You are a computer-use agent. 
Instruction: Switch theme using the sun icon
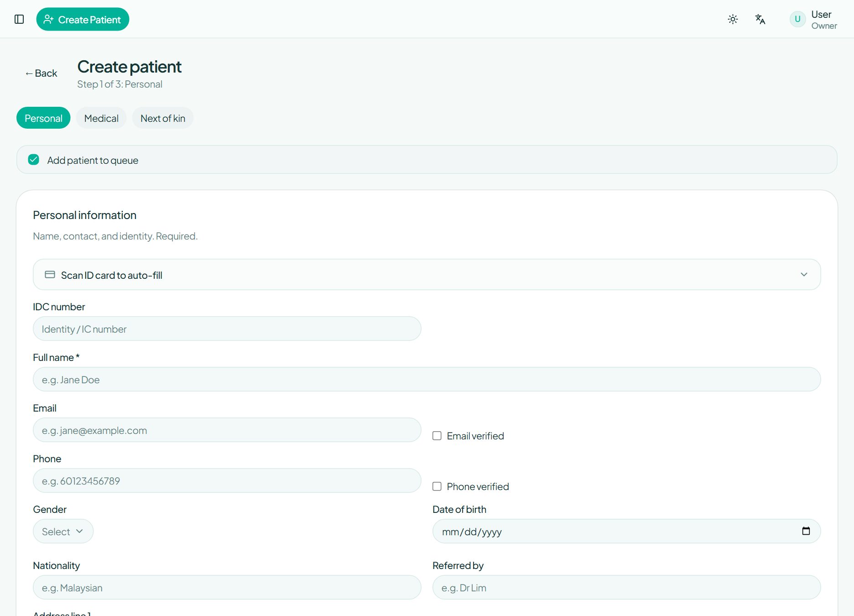pyautogui.click(x=733, y=19)
